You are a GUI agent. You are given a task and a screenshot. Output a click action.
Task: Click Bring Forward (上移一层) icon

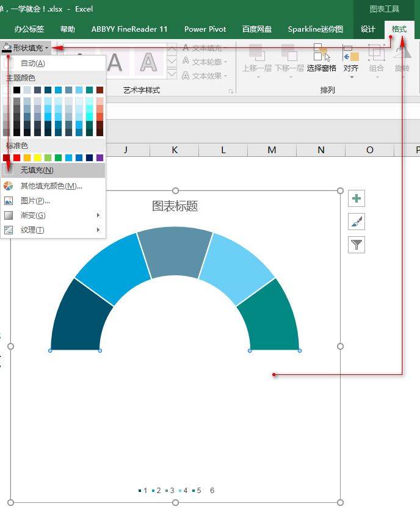point(257,53)
